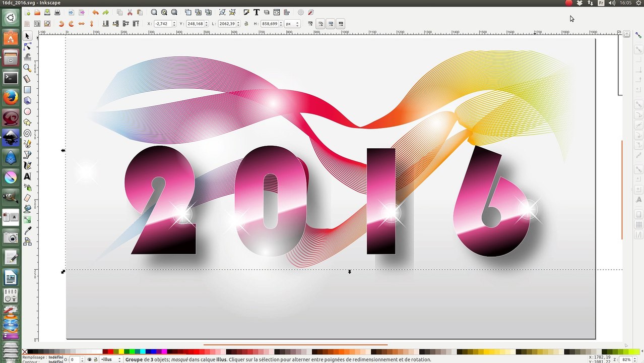Click the 16:05 clock indicator
The height and width of the screenshot is (363, 644).
click(625, 3)
